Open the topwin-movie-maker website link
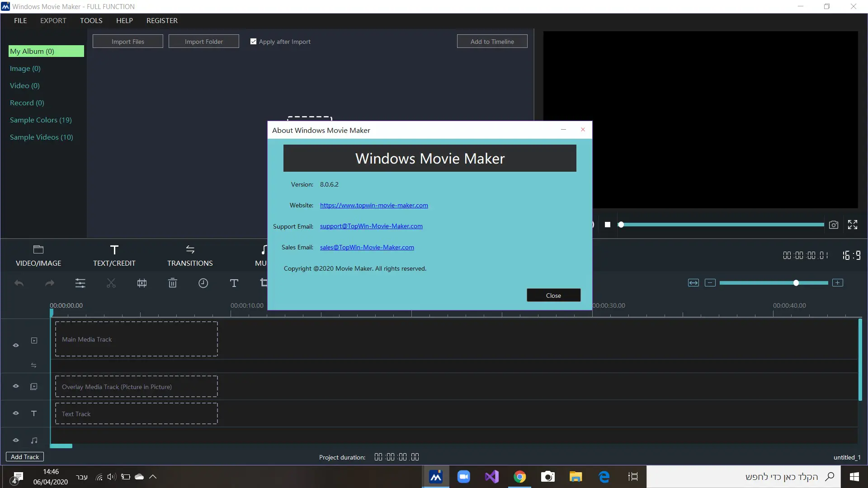The image size is (868, 488). pos(373,205)
